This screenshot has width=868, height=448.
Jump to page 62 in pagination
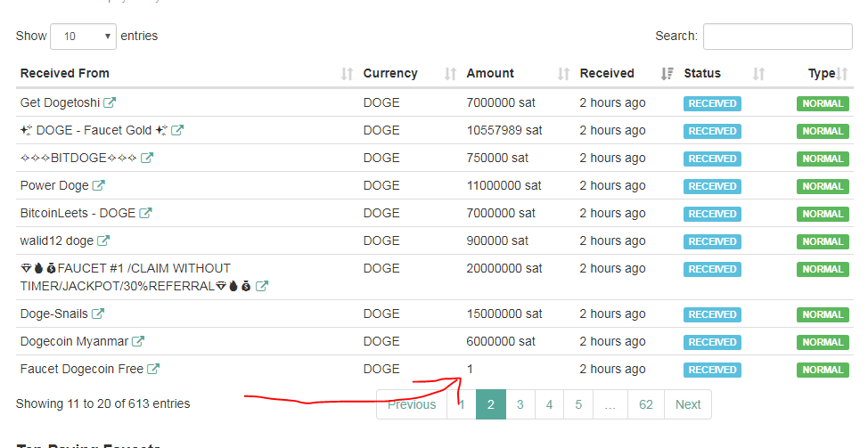tap(645, 404)
